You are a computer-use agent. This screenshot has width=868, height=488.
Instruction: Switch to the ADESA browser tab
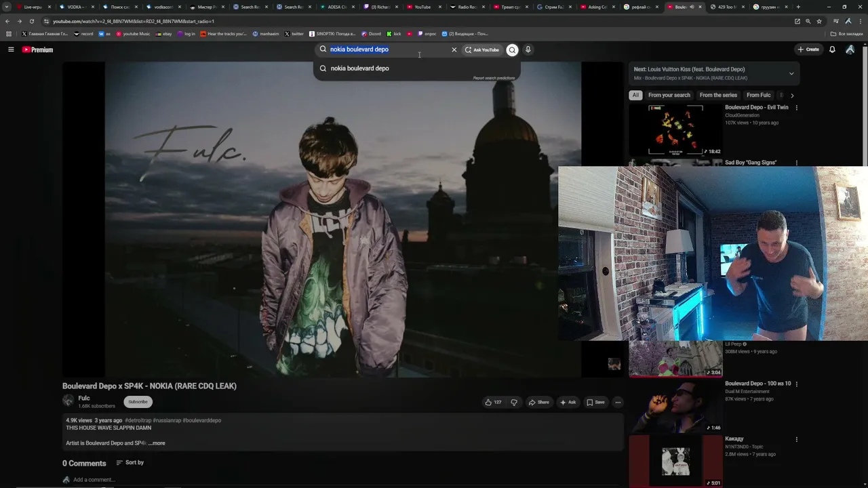[x=336, y=7]
